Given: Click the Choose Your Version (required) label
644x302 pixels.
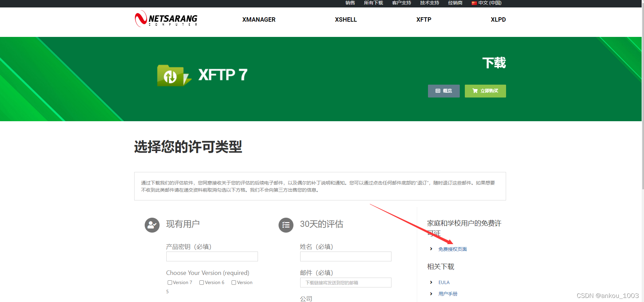Looking at the screenshot, I should (x=208, y=273).
